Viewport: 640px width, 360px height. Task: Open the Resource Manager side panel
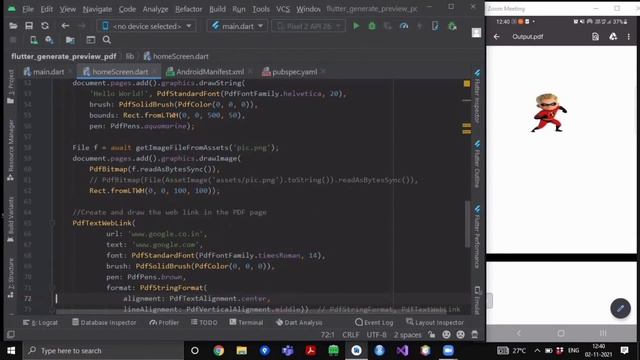pyautogui.click(x=11, y=150)
